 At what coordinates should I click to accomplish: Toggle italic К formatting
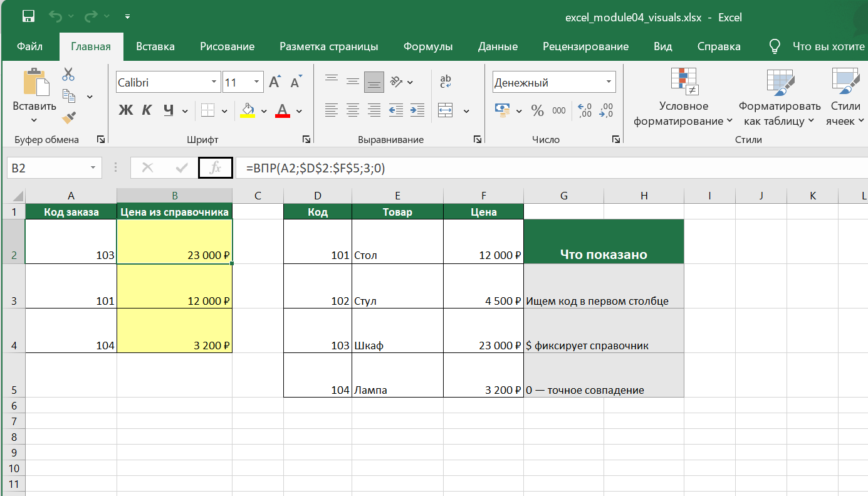(x=147, y=110)
